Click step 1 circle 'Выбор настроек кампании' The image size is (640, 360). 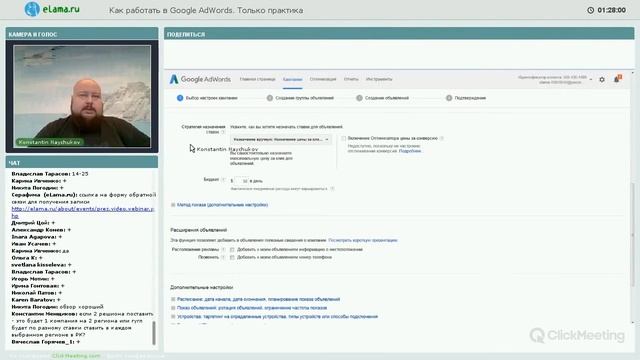pos(180,98)
